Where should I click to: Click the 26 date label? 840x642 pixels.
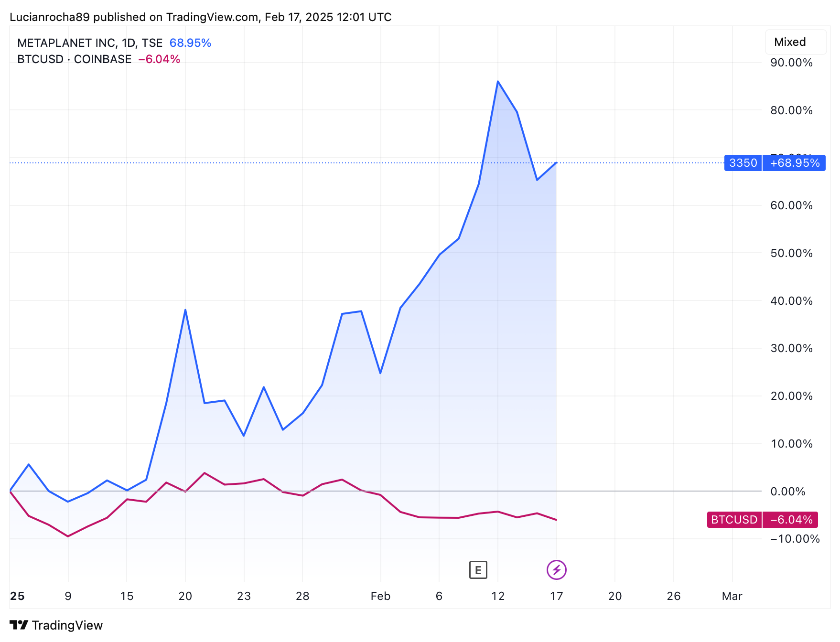[674, 596]
